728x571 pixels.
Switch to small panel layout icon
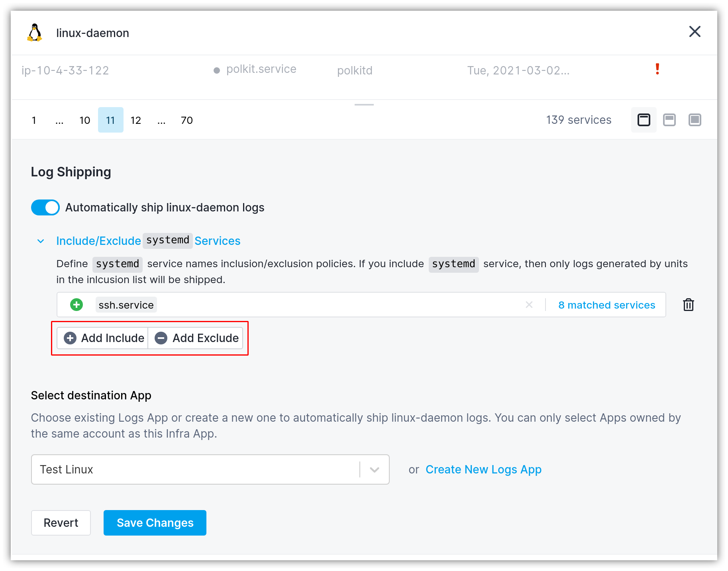click(644, 120)
